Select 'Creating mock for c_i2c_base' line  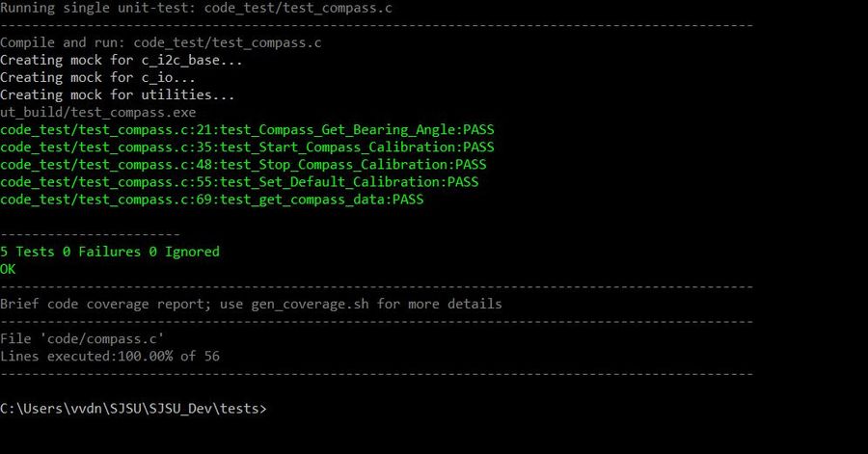point(122,61)
